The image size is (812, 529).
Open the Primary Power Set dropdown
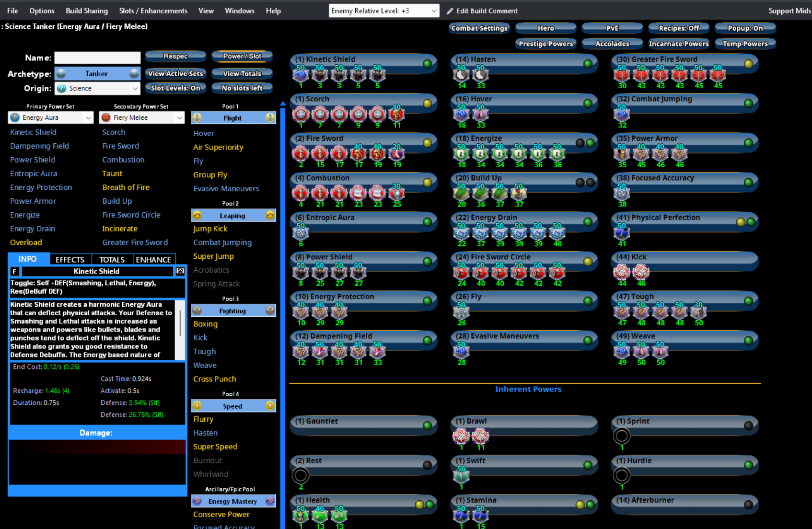[x=88, y=118]
